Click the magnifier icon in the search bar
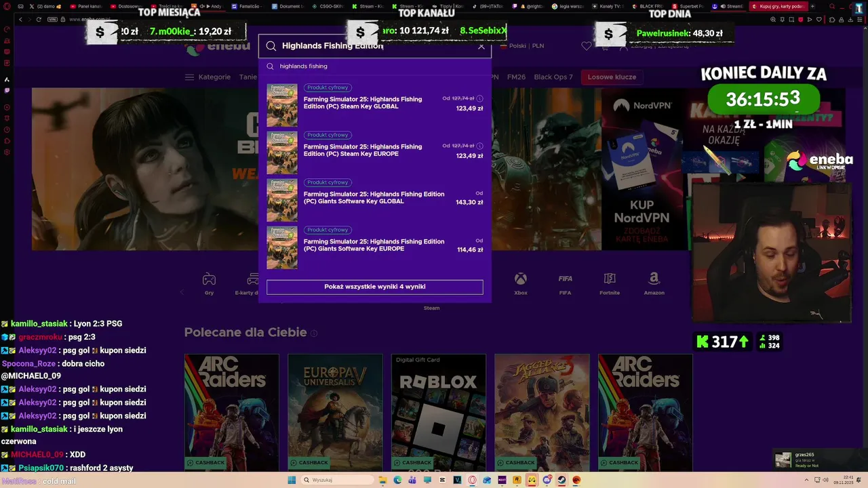 271,46
